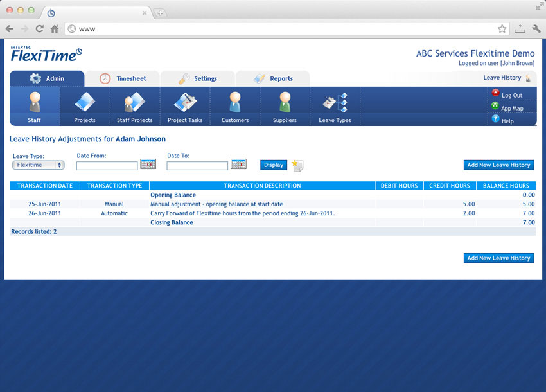Viewport: 546px width, 392px height.
Task: Reload the page in the browser
Action: coord(39,28)
